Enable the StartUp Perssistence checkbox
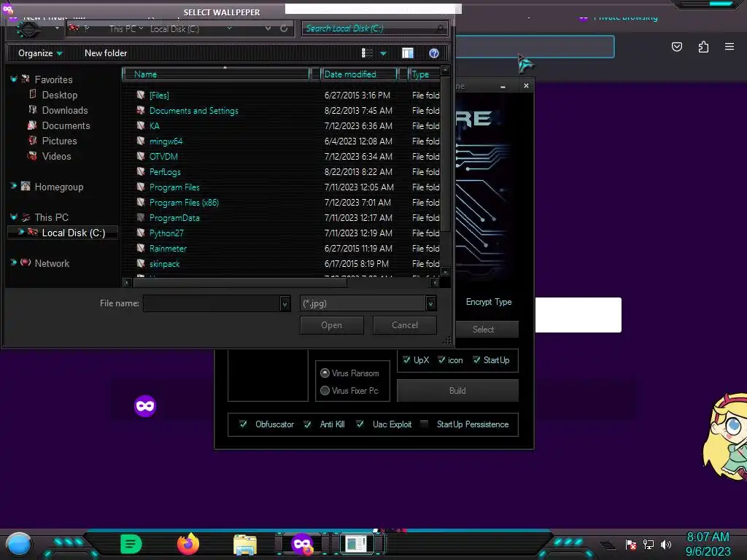Image resolution: width=747 pixels, height=560 pixels. click(424, 424)
